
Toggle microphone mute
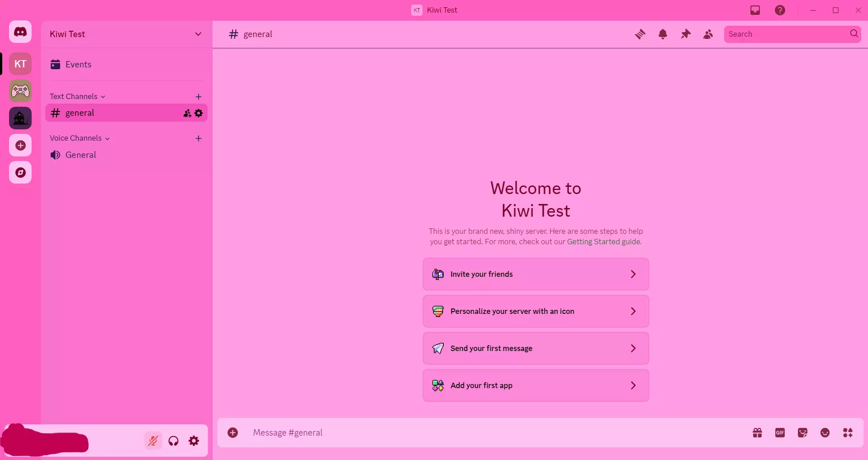(x=153, y=441)
